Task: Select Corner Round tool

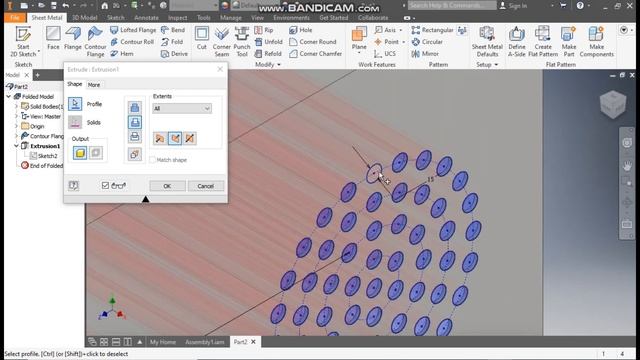Action: pos(313,42)
